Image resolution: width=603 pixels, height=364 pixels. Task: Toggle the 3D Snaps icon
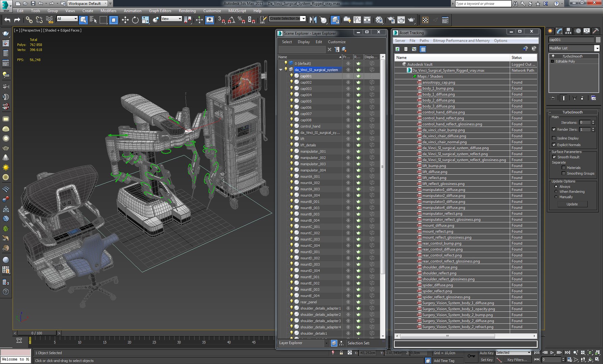(221, 20)
